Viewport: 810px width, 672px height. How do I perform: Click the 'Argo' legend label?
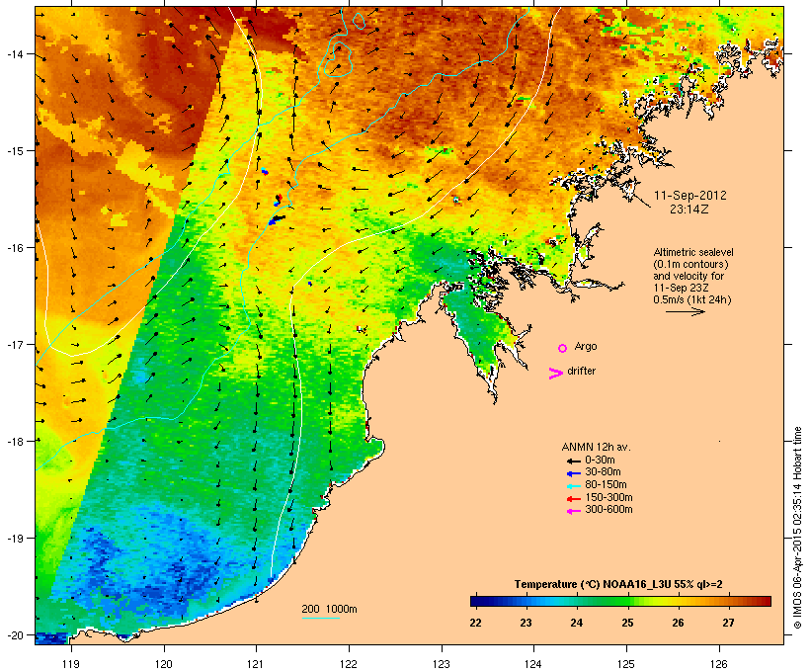586,347
